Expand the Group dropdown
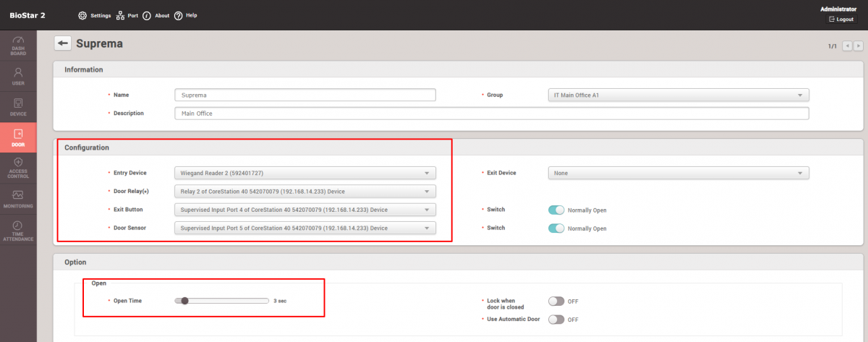The height and width of the screenshot is (342, 868). tap(678, 95)
